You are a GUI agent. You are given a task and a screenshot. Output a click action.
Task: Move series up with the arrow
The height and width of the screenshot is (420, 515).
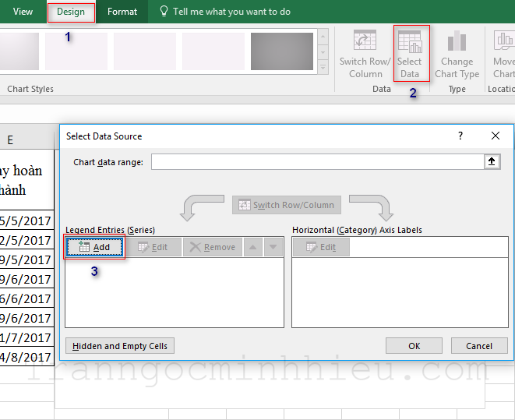[x=253, y=247]
